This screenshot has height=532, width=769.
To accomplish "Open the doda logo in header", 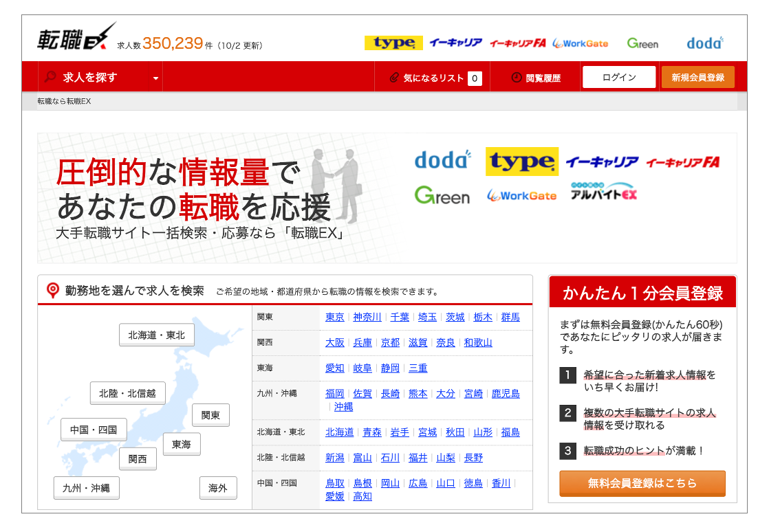I will click(x=705, y=43).
